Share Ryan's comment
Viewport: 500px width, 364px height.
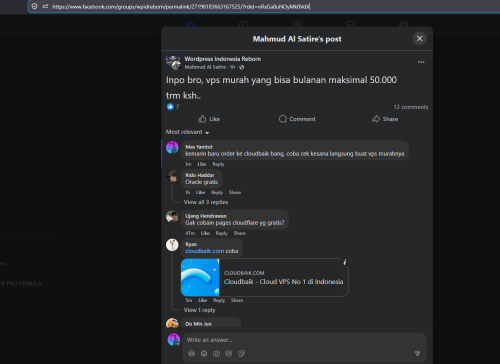(x=237, y=300)
